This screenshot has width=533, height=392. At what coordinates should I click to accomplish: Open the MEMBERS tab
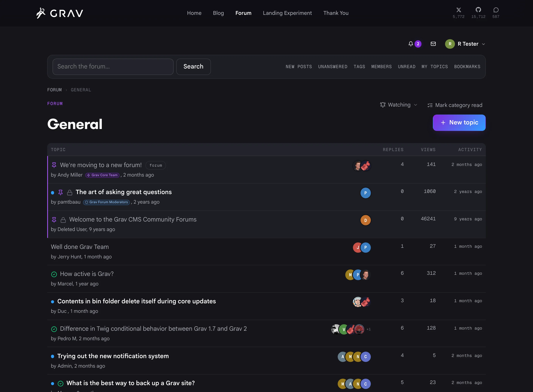[381, 67]
